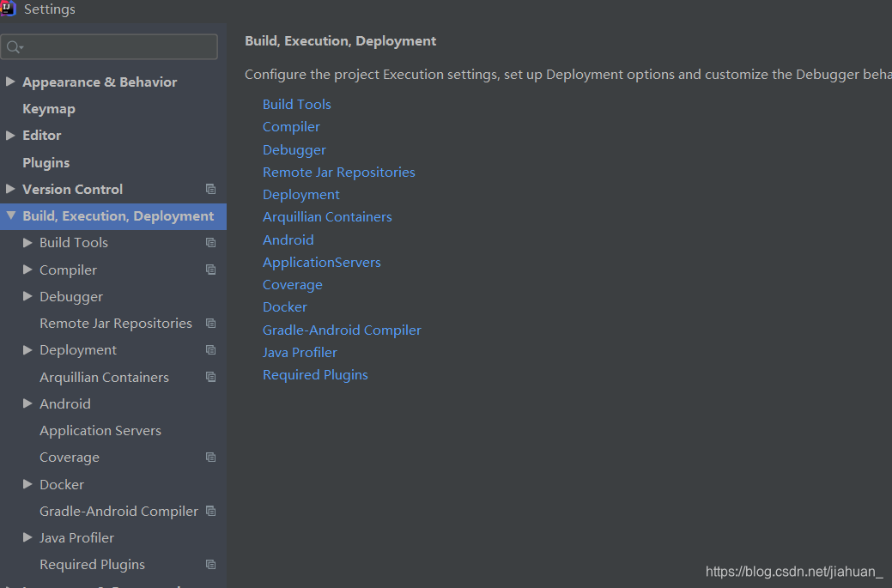The height and width of the screenshot is (588, 892).
Task: Click the project-level icon beside Version Control
Action: 211,189
